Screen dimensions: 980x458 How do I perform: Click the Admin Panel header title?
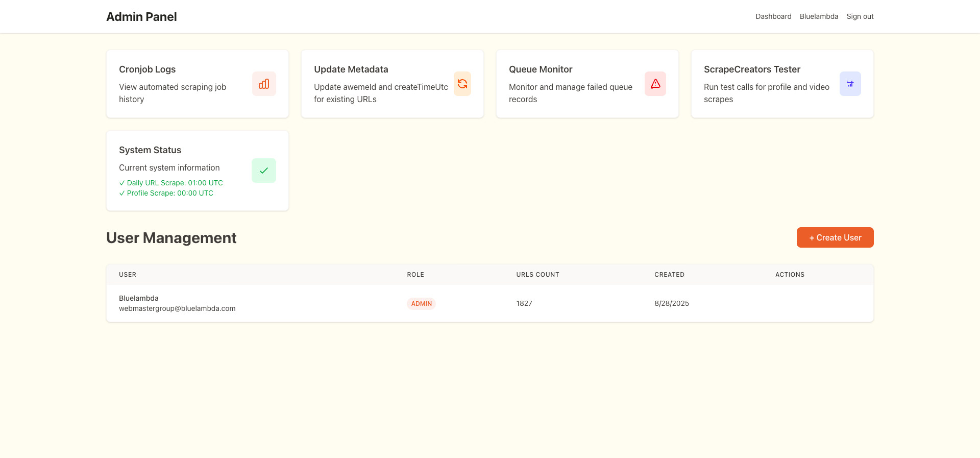coord(141,17)
